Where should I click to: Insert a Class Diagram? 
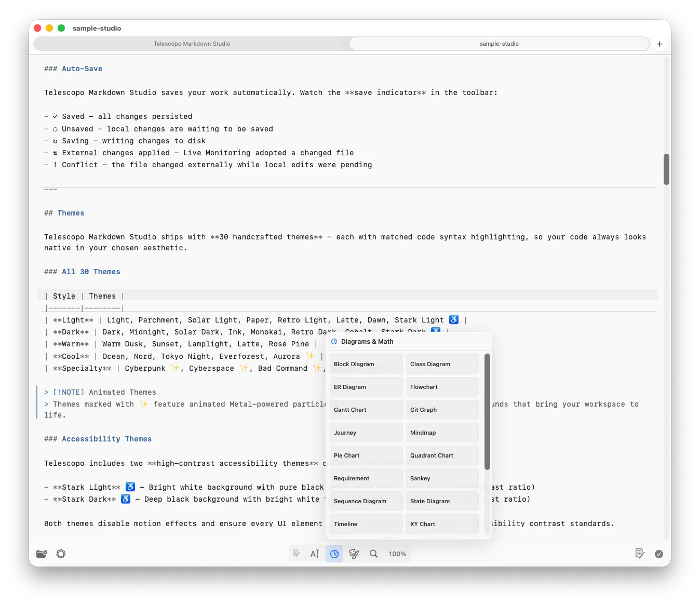point(442,364)
